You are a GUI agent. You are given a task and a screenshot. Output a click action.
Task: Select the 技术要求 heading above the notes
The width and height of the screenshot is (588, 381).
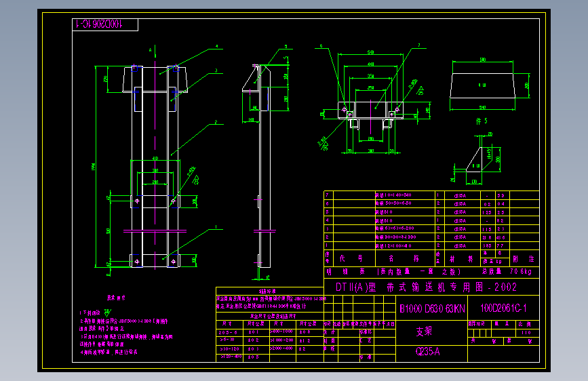coord(116,298)
